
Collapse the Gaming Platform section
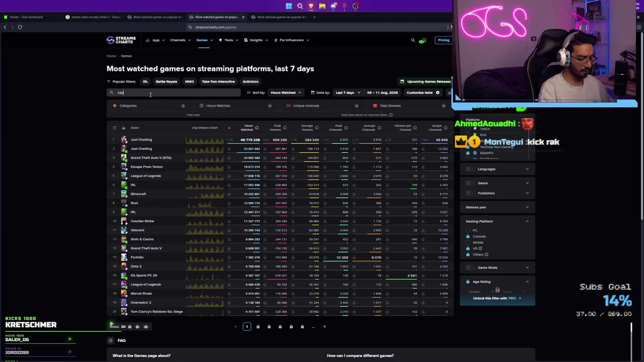527,221
